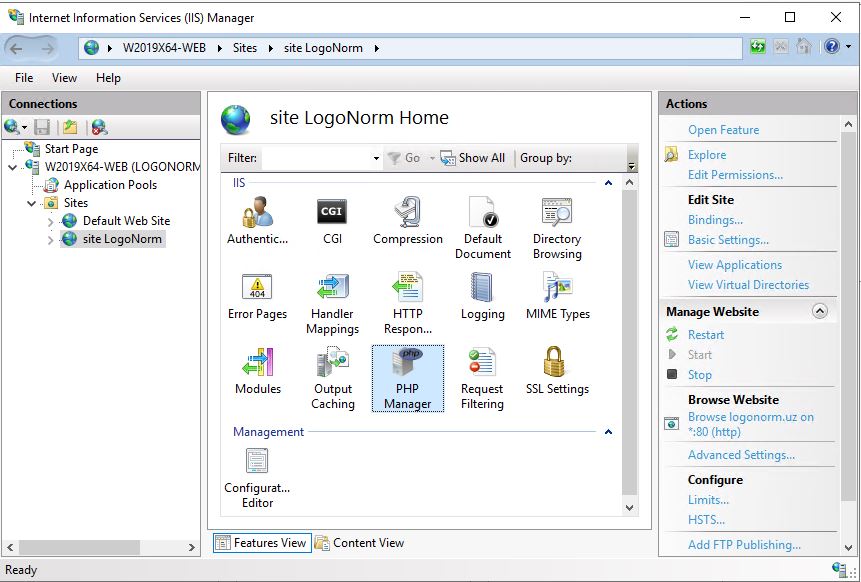Open Handler Mappings feature
This screenshot has height=582, width=861.
click(332, 304)
